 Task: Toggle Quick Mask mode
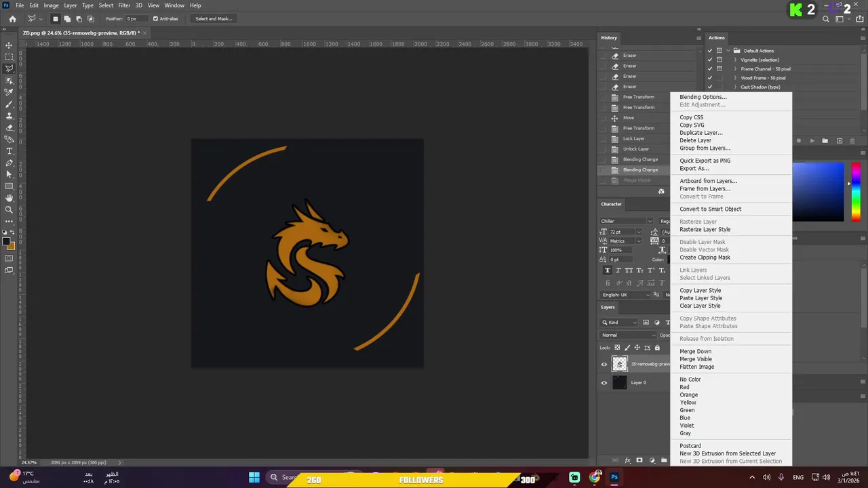pyautogui.click(x=9, y=258)
